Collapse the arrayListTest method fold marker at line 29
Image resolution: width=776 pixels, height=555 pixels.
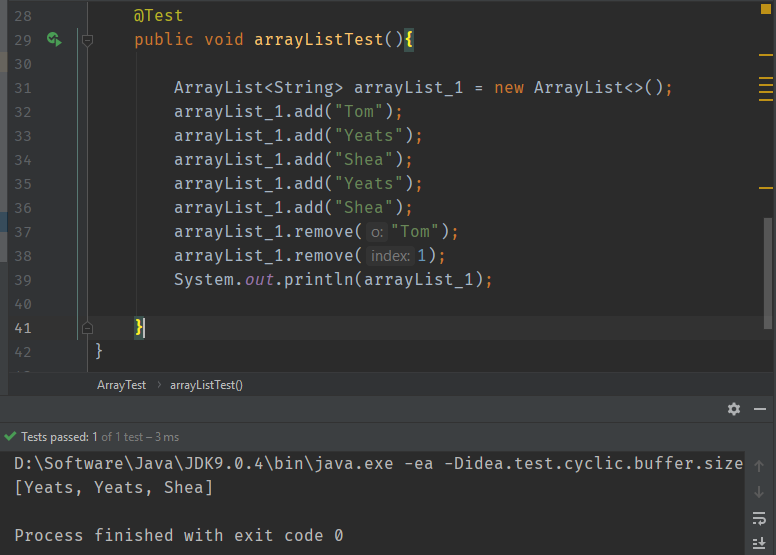(87, 40)
